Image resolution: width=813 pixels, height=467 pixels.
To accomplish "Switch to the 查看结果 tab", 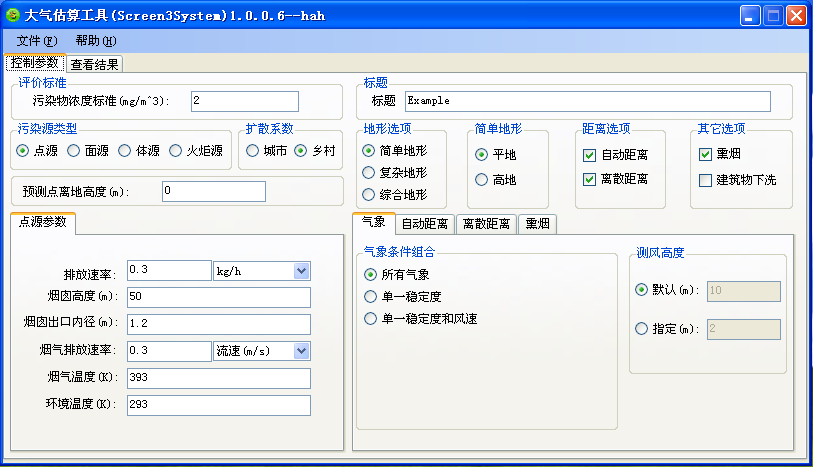I will click(x=94, y=64).
